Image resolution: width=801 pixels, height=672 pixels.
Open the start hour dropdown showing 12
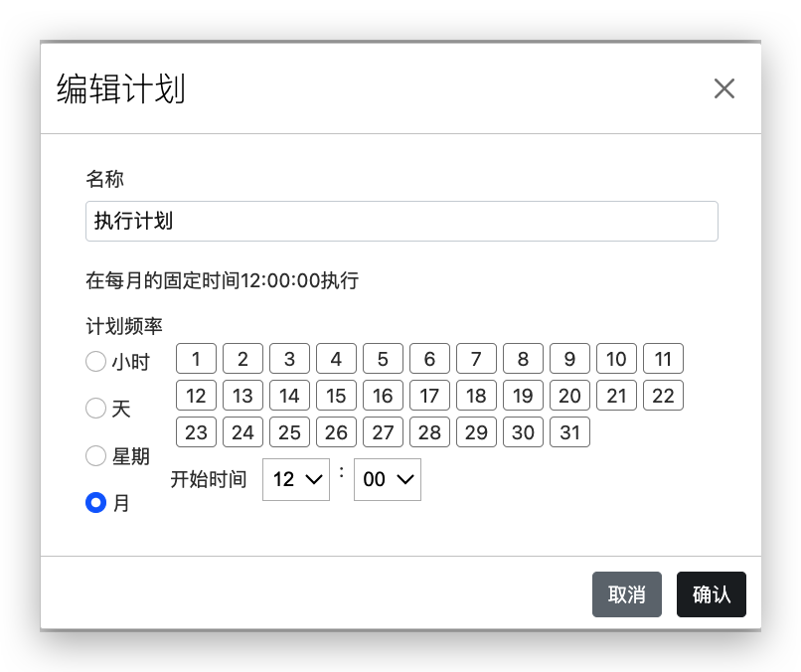pos(296,479)
